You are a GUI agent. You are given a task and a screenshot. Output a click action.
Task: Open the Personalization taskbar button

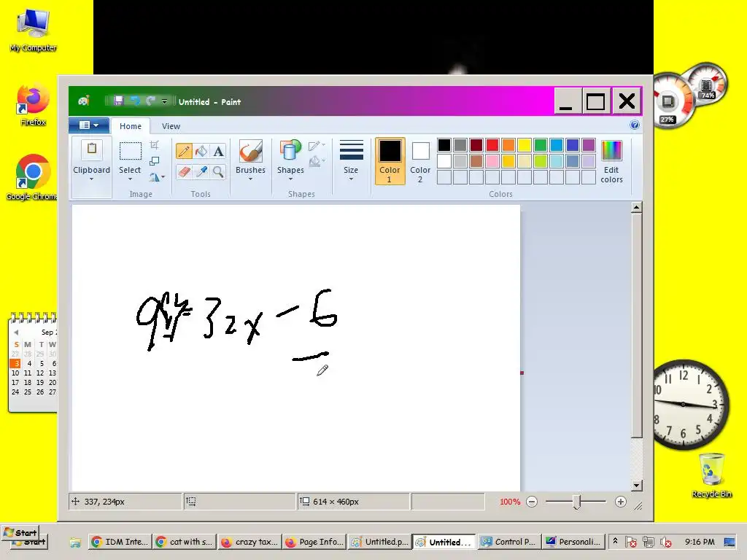point(573,542)
